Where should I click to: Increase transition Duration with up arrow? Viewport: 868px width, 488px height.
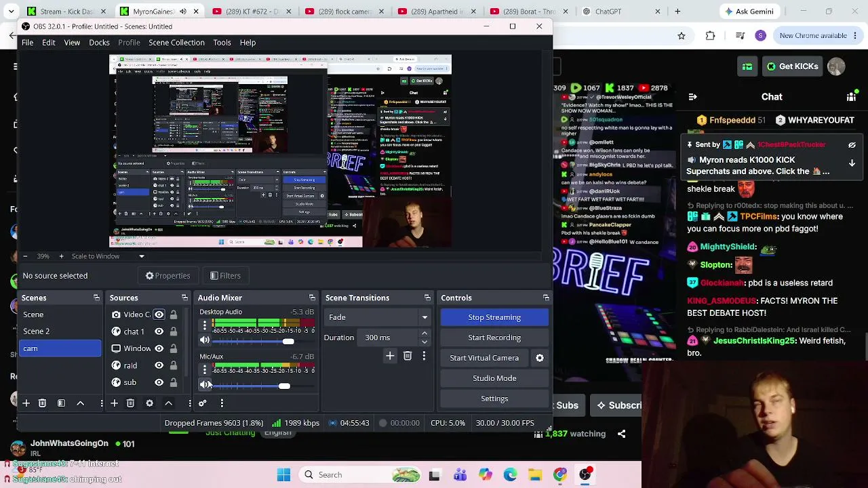tap(425, 333)
